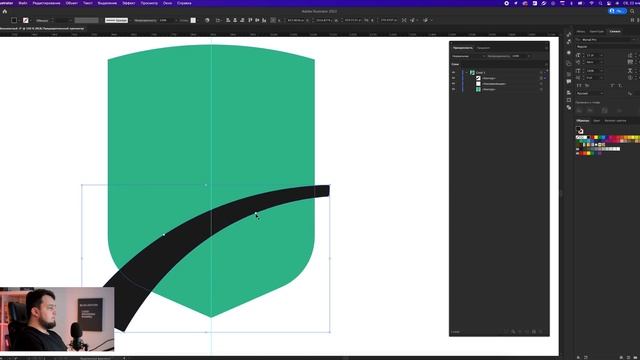The height and width of the screenshot is (360, 640).
Task: Open the Comments speech bubble panel icon in the dock
Action: click(x=569, y=82)
